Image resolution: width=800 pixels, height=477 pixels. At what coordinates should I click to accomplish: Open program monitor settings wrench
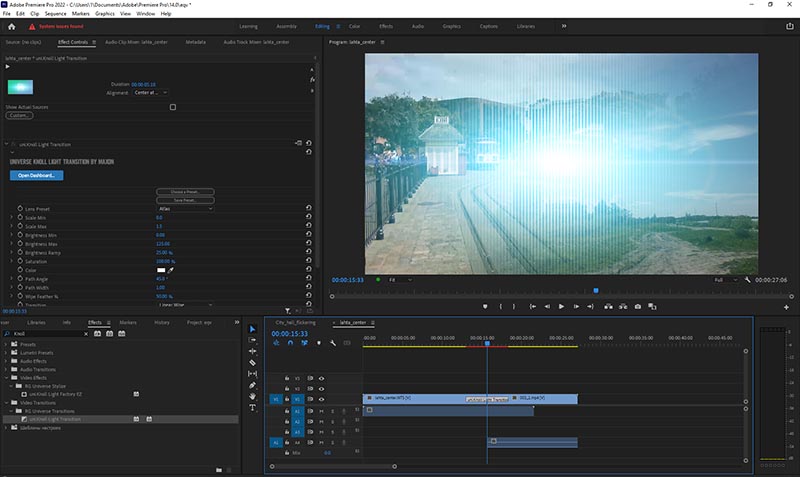coord(747,280)
